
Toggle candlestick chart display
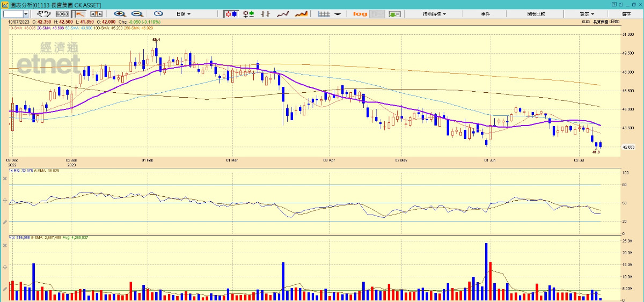[x=230, y=14]
